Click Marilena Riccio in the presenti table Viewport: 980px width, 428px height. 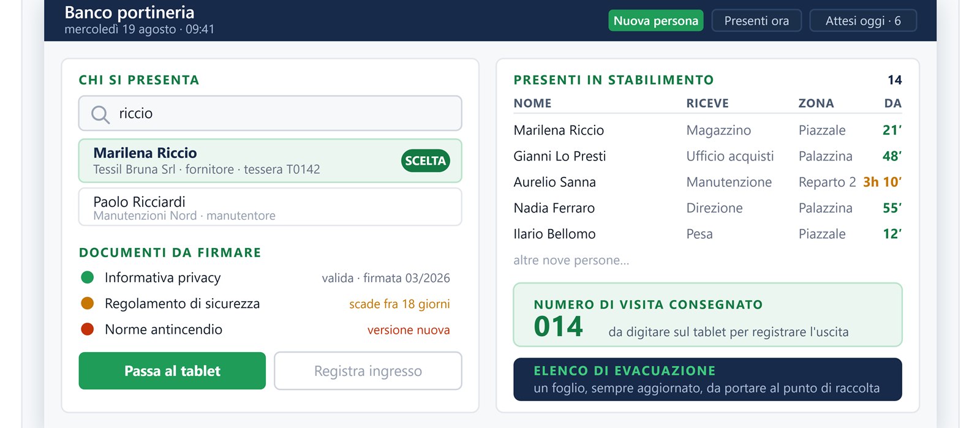[559, 130]
